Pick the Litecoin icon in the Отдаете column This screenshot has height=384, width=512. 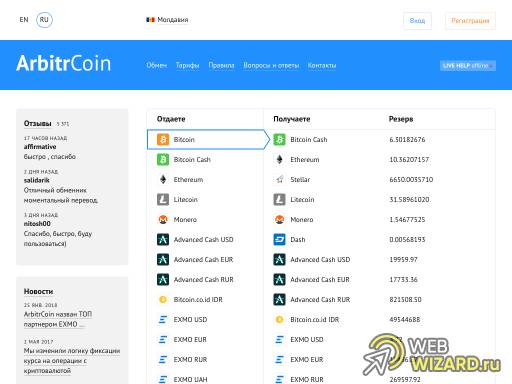coord(163,199)
